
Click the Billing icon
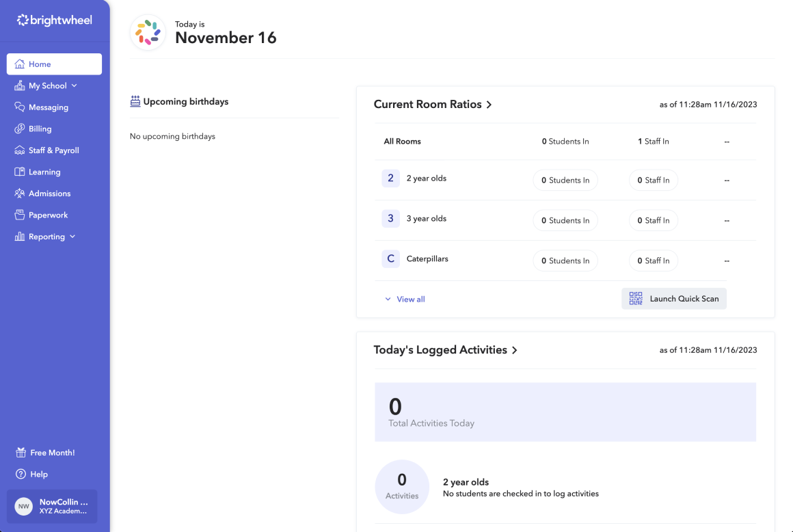[x=19, y=129]
